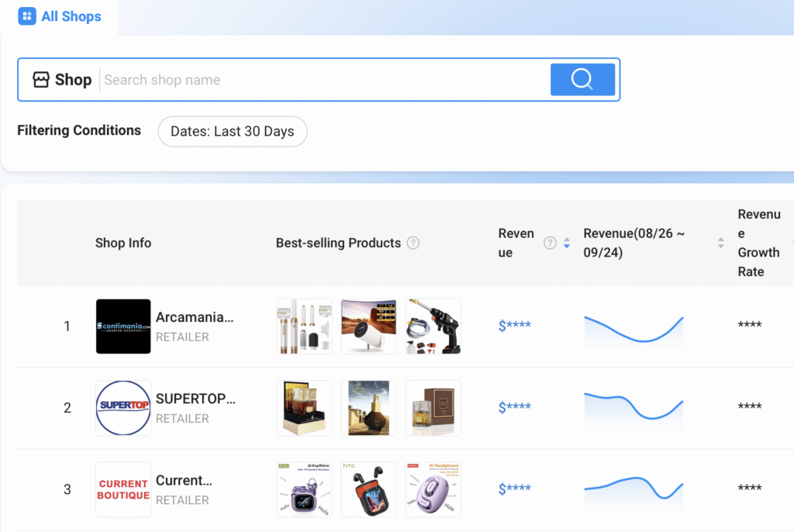The height and width of the screenshot is (532, 794).
Task: Sort the Revenue(08/26 ~ 09/24) column
Action: coord(720,243)
